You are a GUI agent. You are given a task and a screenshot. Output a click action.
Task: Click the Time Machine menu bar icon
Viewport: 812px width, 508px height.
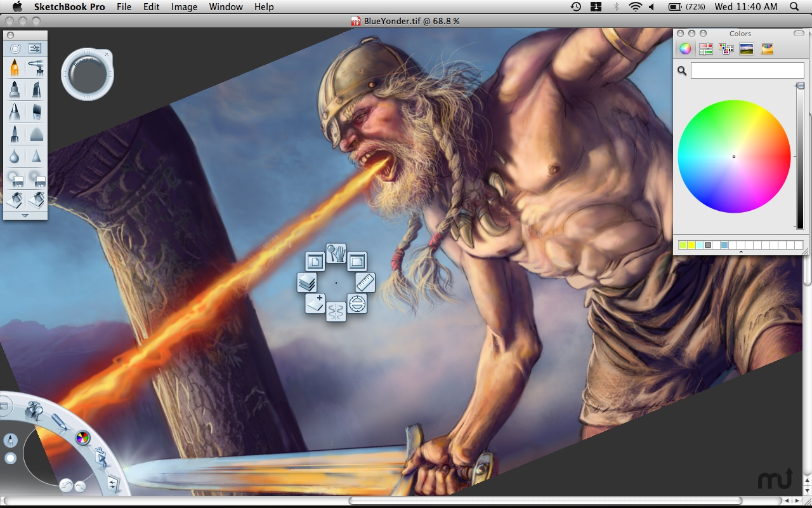tap(576, 7)
